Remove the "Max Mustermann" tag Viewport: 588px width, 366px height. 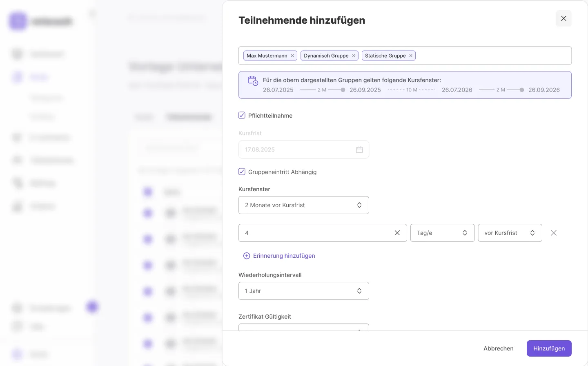tap(292, 56)
